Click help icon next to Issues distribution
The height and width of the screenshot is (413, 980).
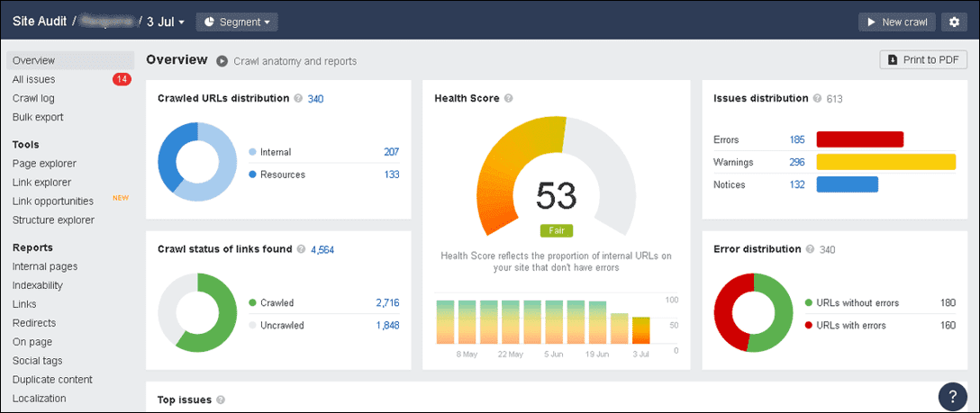pyautogui.click(x=817, y=99)
